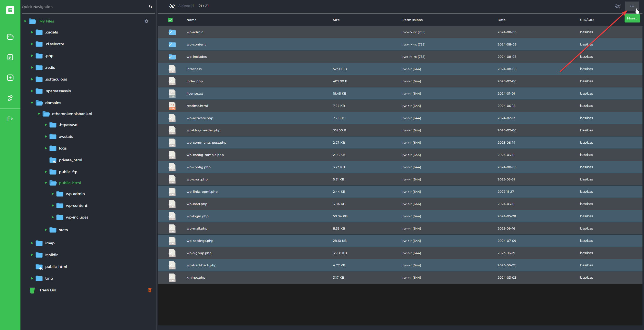644x330 pixels.
Task: Click the deselect-all icon beside Selected count
Action: (x=172, y=6)
